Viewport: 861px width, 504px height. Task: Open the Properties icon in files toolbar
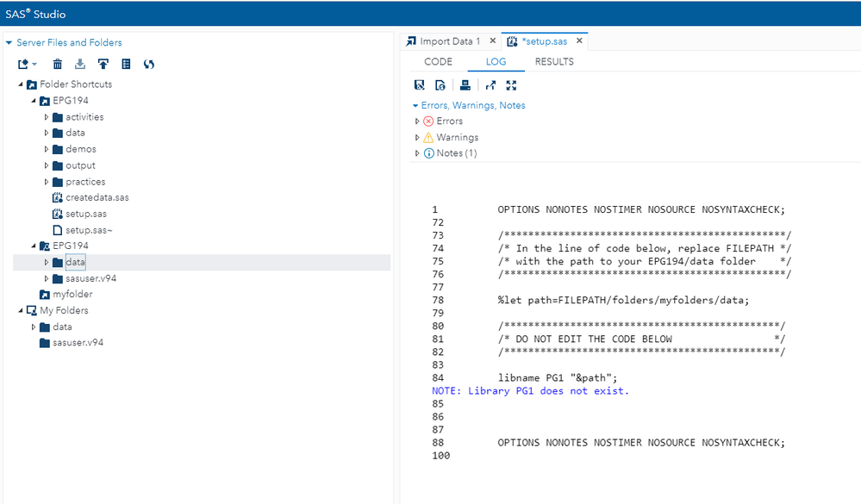click(126, 64)
